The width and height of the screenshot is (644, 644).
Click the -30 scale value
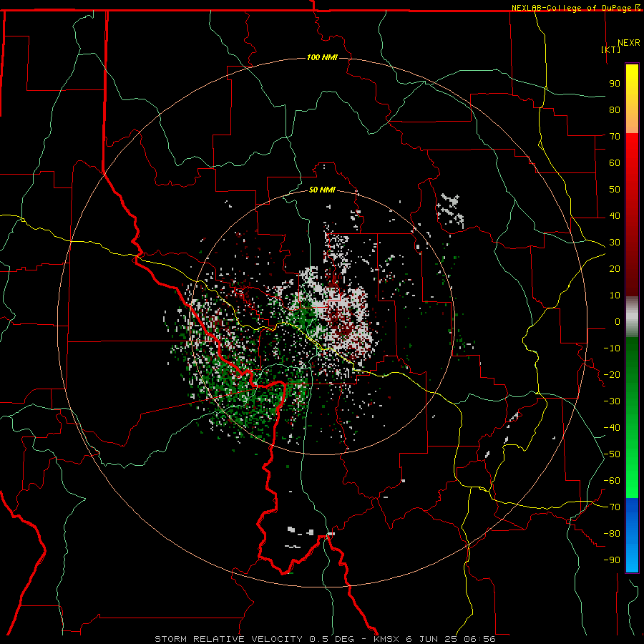[612, 401]
